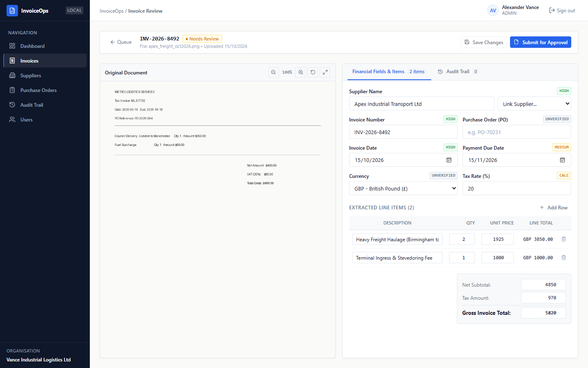588x368 pixels.
Task: Expand document to fullscreen
Action: point(325,72)
